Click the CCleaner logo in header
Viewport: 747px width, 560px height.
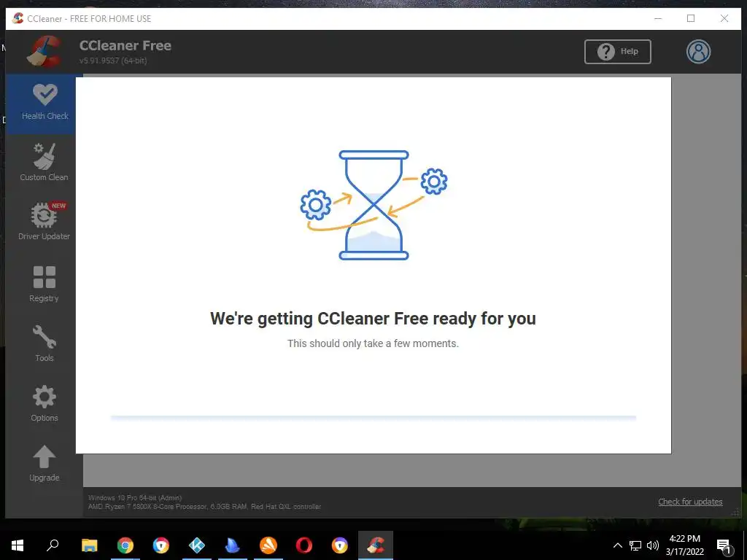[x=44, y=52]
